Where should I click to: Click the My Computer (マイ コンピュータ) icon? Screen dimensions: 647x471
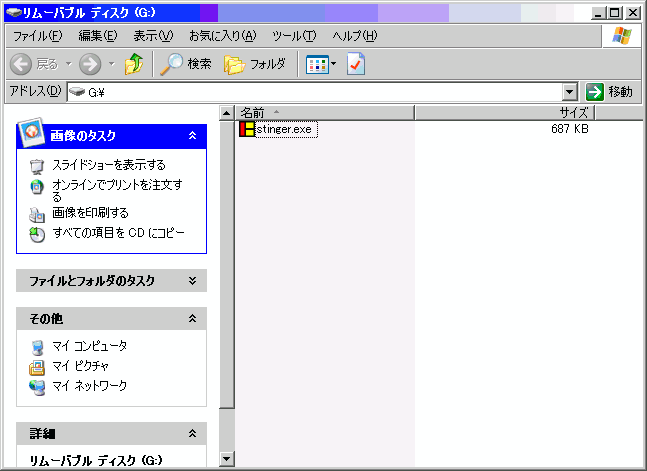click(37, 347)
